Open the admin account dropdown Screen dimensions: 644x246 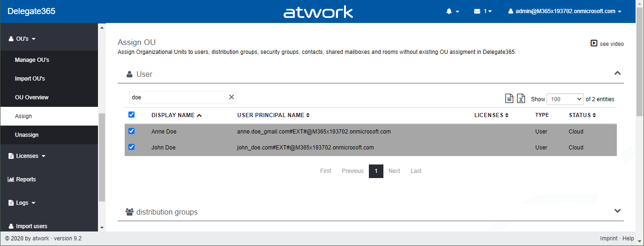[x=565, y=11]
